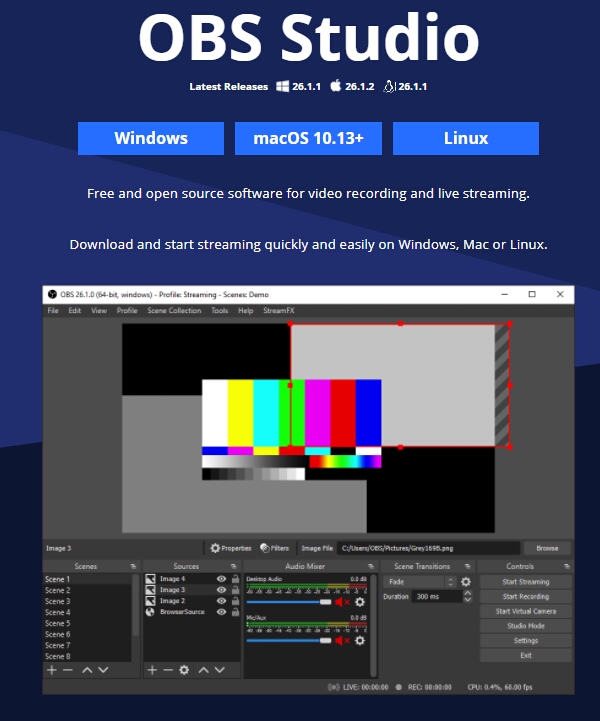Toggle the lock on Image 2

pyautogui.click(x=235, y=601)
